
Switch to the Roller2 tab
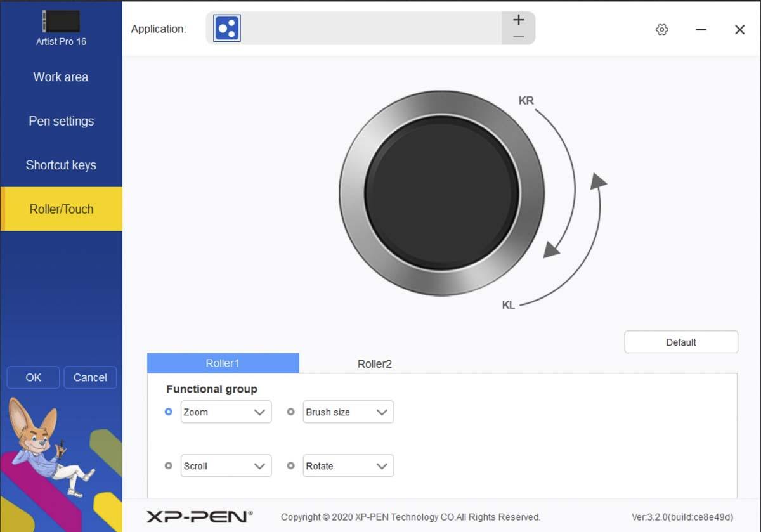coord(375,364)
